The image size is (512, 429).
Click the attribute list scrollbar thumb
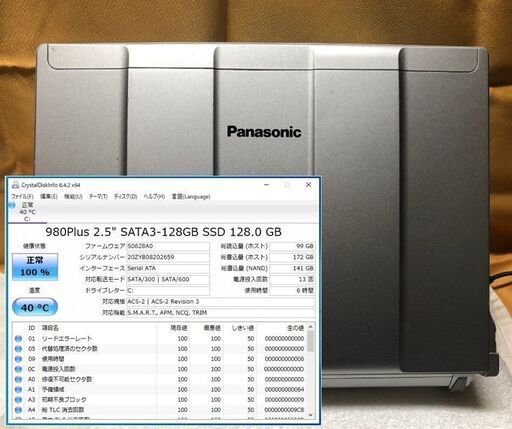pos(311,341)
